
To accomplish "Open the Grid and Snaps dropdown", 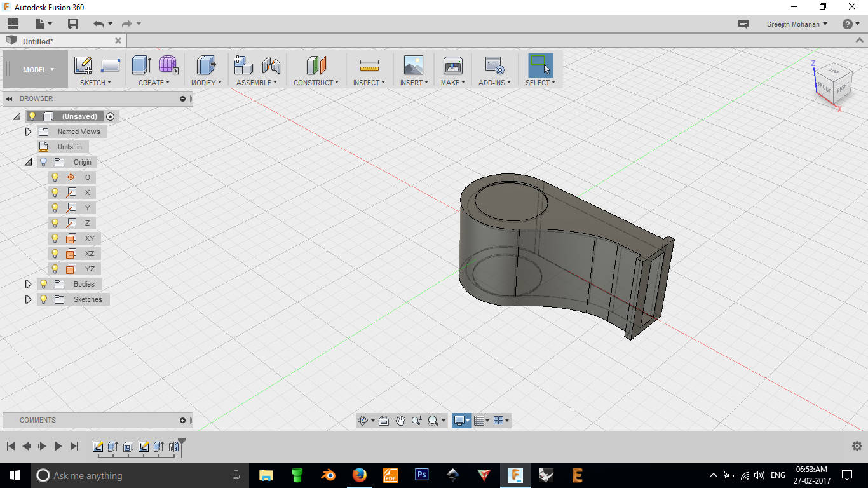I will (x=482, y=421).
